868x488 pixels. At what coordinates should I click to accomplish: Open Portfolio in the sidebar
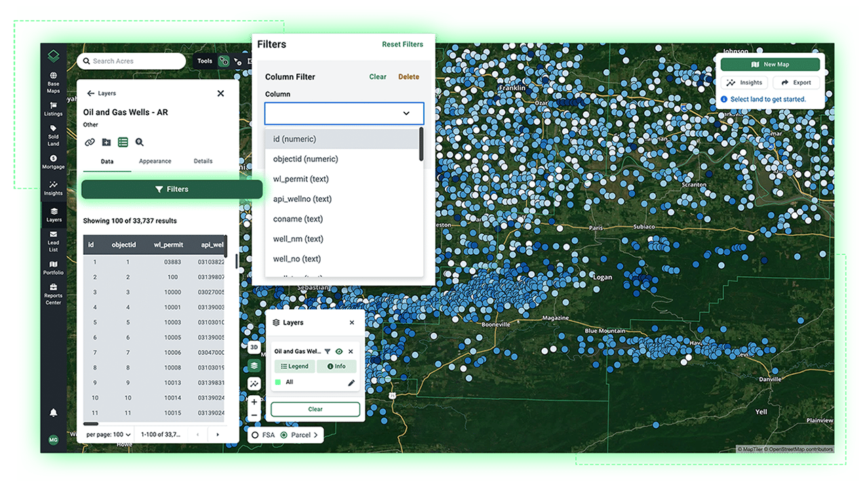(53, 268)
